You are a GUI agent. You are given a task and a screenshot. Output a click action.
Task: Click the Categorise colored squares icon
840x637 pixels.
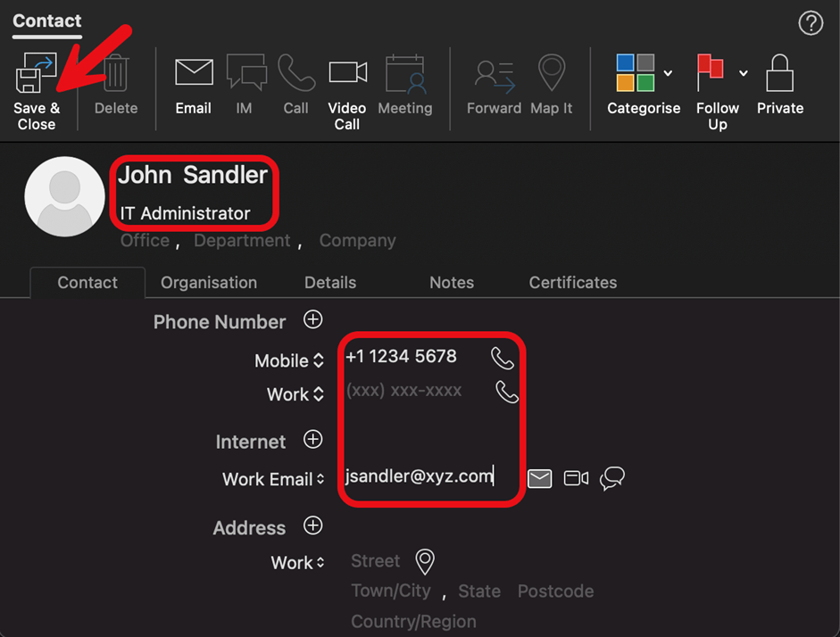tap(635, 73)
